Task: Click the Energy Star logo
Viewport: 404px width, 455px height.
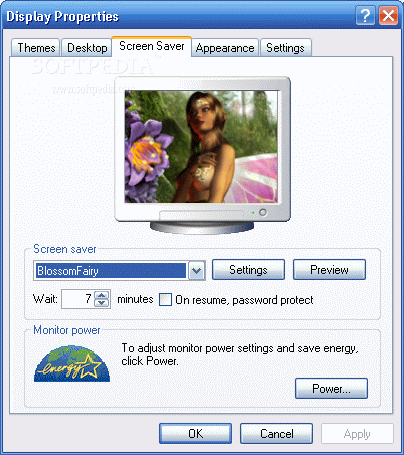Action: pyautogui.click(x=72, y=364)
